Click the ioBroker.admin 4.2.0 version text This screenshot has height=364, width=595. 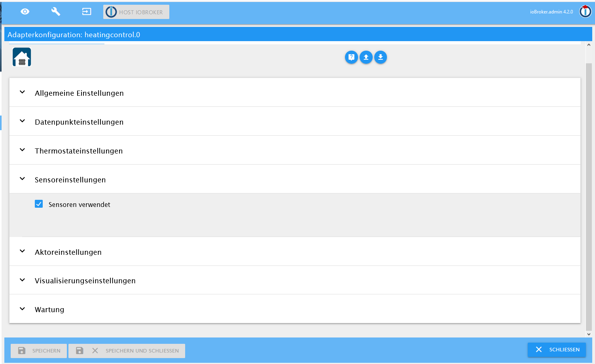point(551,12)
